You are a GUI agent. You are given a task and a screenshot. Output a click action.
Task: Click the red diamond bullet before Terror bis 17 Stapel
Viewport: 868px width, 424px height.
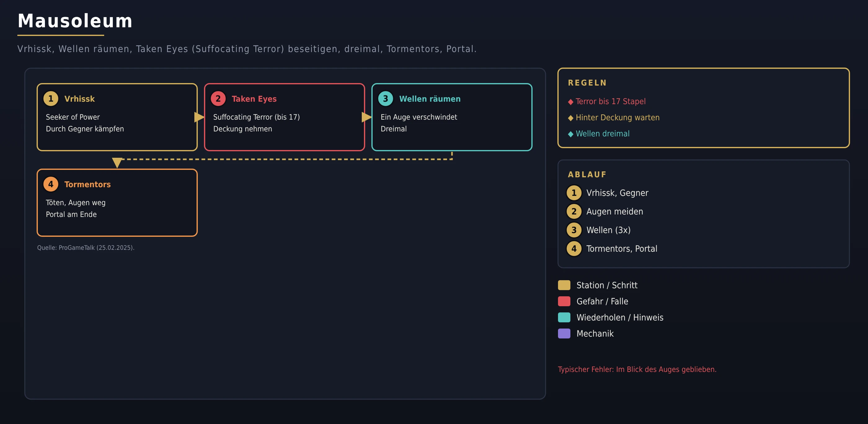[570, 102]
